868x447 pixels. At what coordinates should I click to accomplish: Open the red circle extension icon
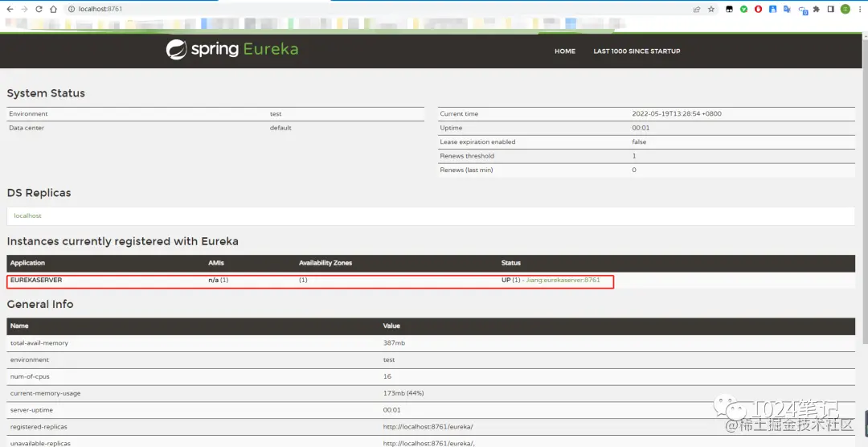coord(759,10)
